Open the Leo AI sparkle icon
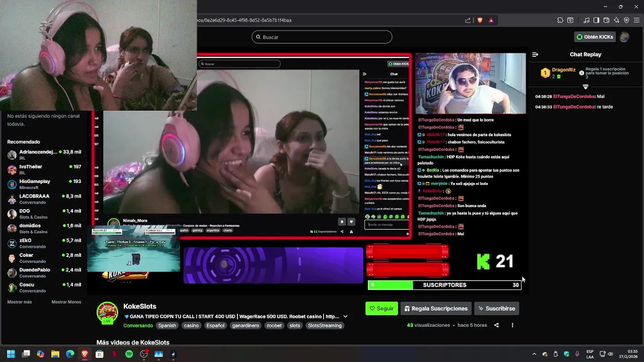 [616, 20]
